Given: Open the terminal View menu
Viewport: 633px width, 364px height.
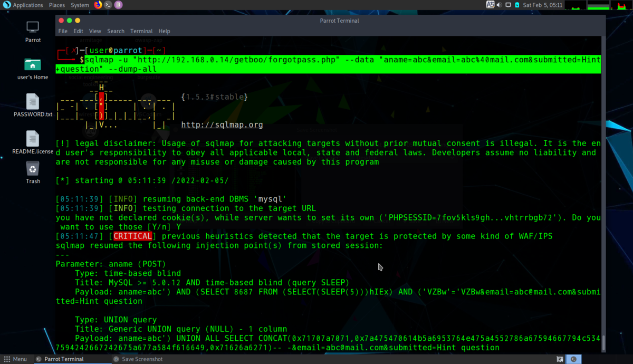Looking at the screenshot, I should [x=95, y=31].
